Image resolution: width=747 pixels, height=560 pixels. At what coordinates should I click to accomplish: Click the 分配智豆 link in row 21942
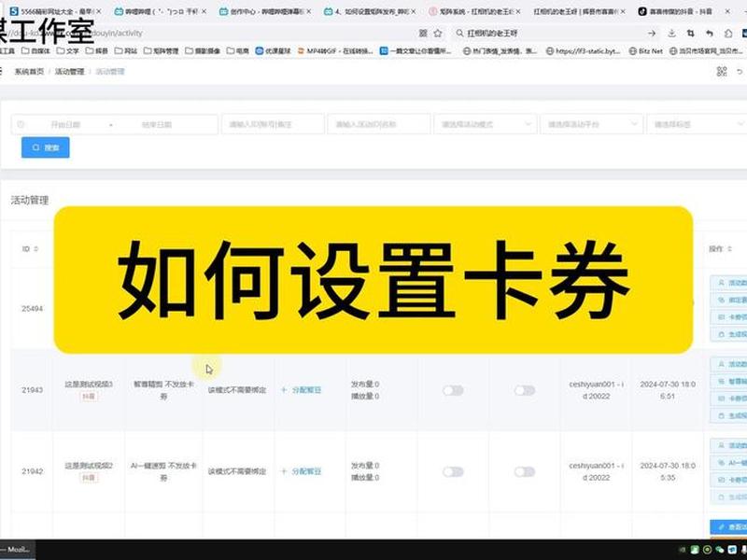pyautogui.click(x=307, y=471)
